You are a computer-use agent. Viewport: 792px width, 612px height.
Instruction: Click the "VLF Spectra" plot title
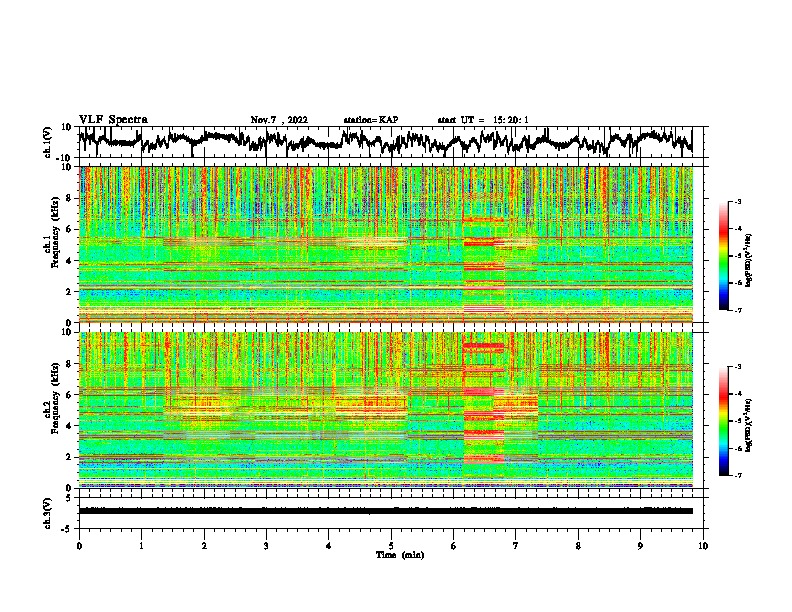point(113,120)
